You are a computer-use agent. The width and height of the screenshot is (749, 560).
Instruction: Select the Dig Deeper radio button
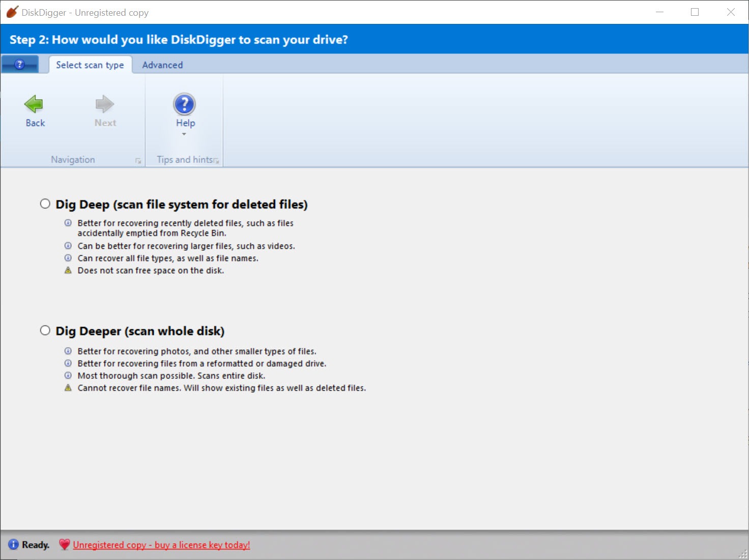click(45, 331)
